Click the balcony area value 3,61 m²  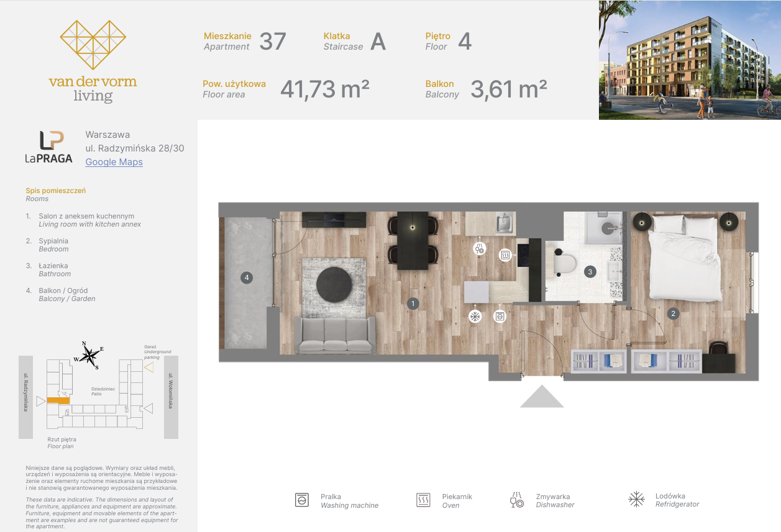coord(509,89)
